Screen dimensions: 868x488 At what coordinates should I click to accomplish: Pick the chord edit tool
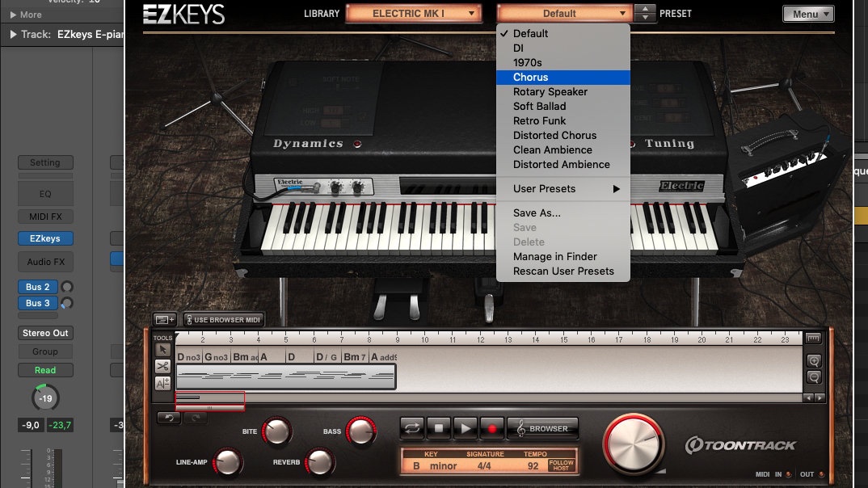point(162,383)
